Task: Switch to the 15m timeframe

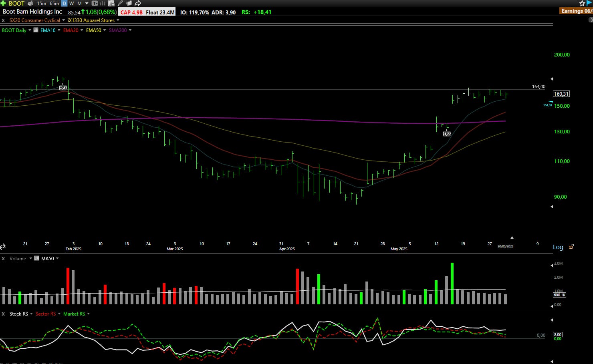Action: click(42, 3)
